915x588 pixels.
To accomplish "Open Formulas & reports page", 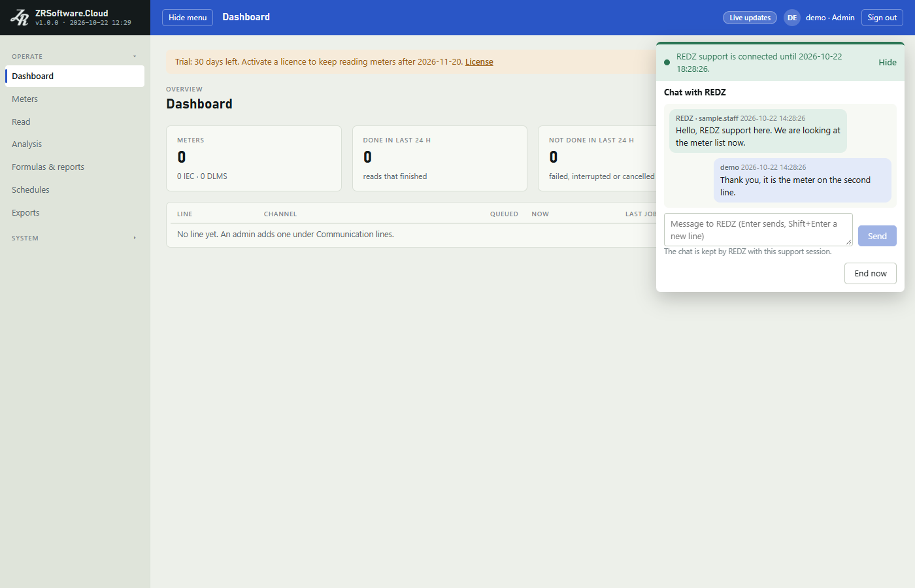I will point(75,167).
